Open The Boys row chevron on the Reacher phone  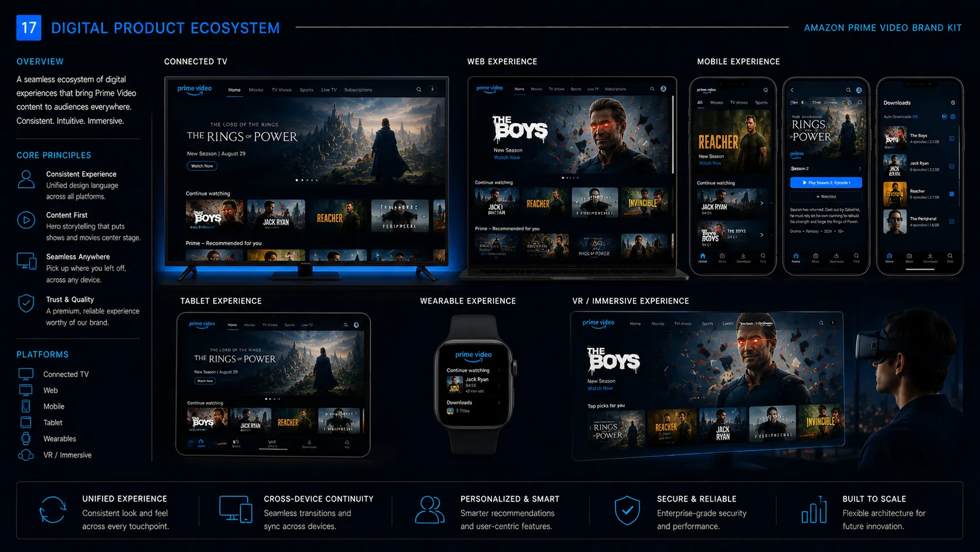pyautogui.click(x=762, y=235)
